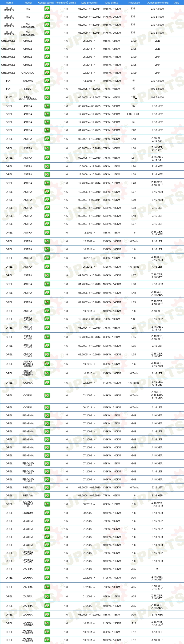The width and height of the screenshot is (184, 644).
Task: Click the fuel icon in the Zafira 08.2008 -> 12.2012 row
Action: pyautogui.click(x=47, y=614)
